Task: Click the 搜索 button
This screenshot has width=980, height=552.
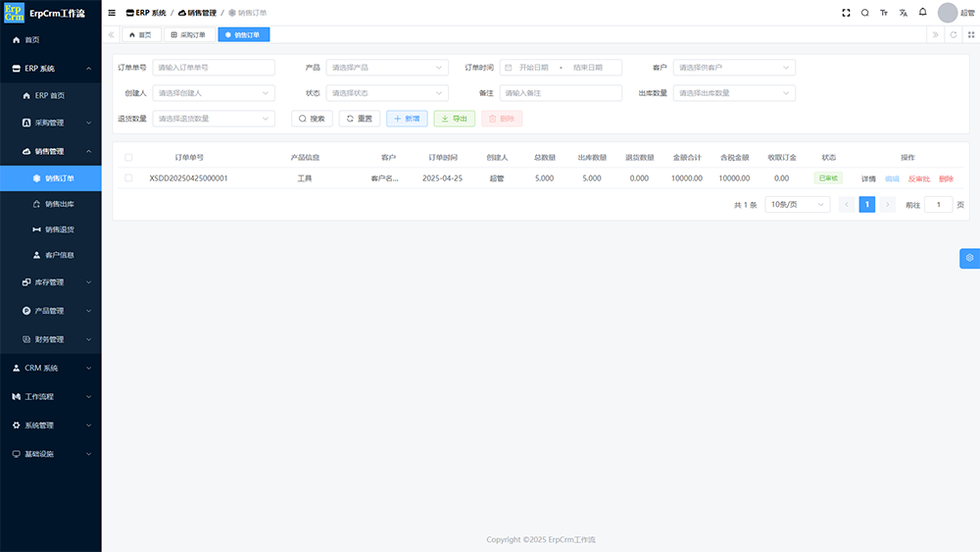Action: pyautogui.click(x=312, y=119)
